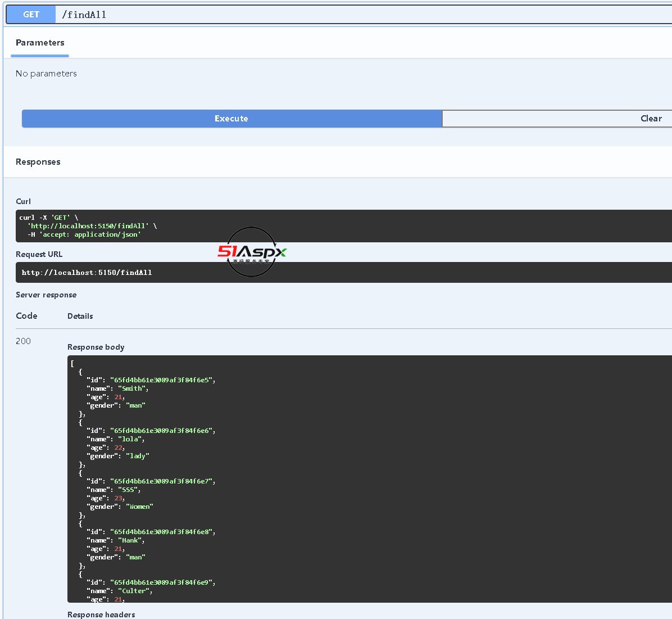Click the id value ending in f6e9
Image resolution: width=672 pixels, height=619 pixels.
tap(162, 582)
